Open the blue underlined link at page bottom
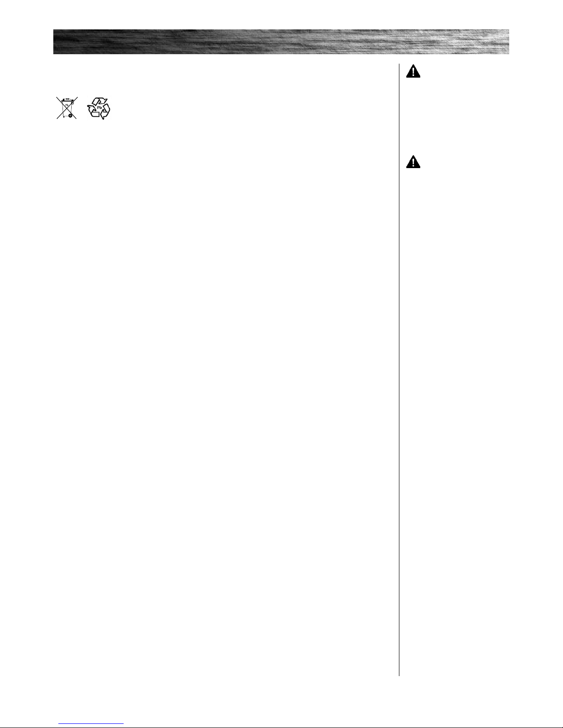 click(x=91, y=723)
